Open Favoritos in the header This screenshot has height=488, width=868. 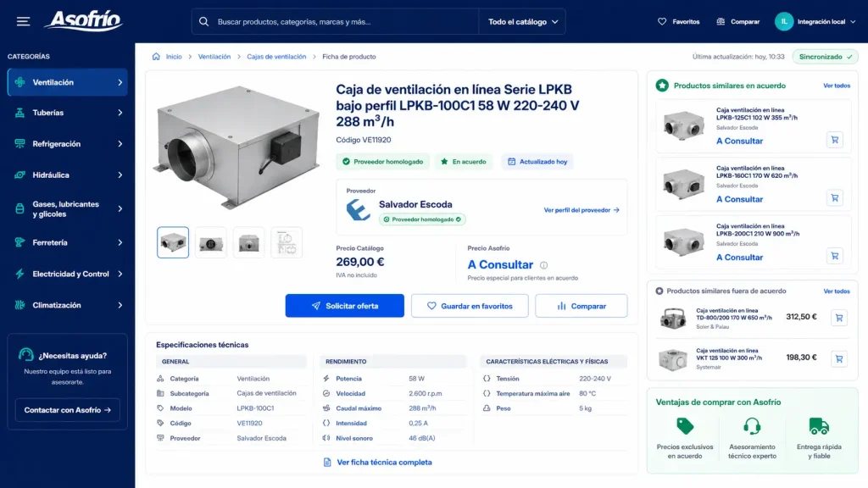point(679,21)
